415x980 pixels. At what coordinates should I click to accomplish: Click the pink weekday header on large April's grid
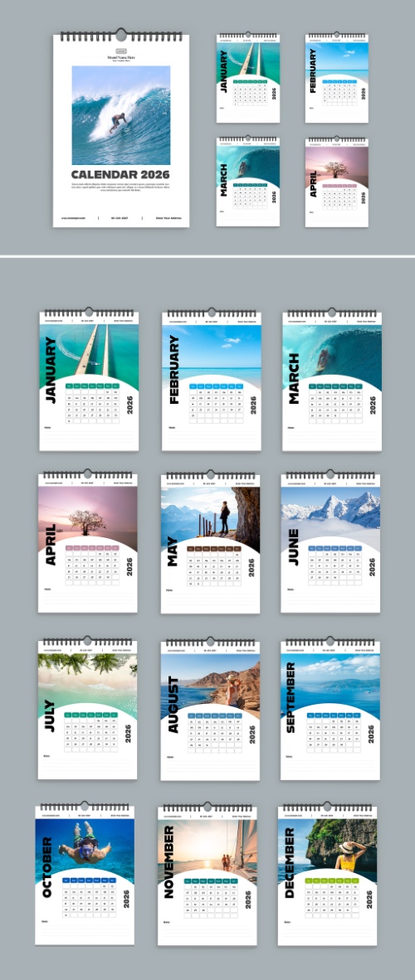pos(92,548)
